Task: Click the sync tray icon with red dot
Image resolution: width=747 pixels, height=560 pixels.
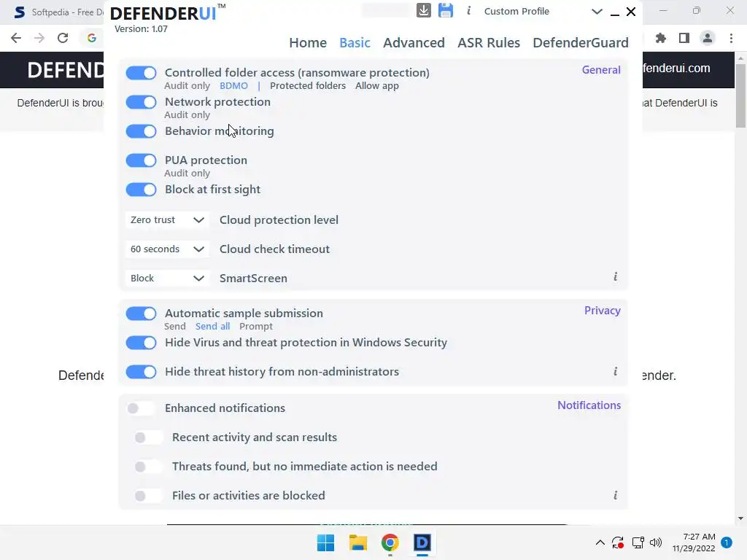Action: tap(618, 542)
